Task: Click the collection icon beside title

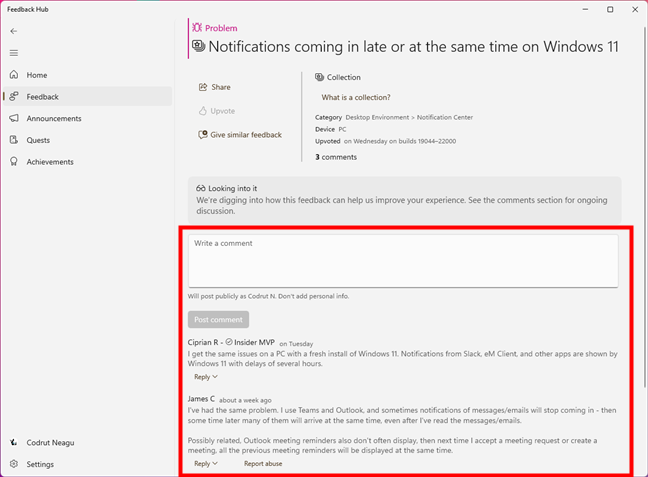Action: tap(199, 46)
